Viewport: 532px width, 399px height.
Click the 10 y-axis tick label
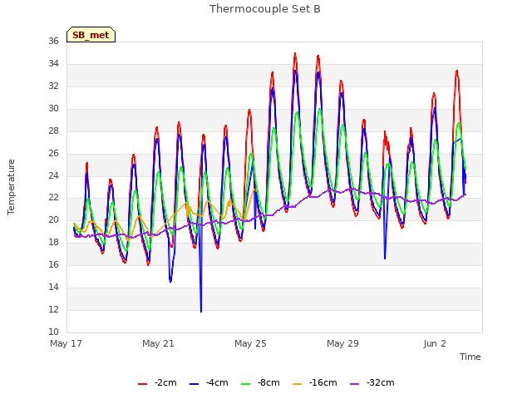click(x=53, y=332)
